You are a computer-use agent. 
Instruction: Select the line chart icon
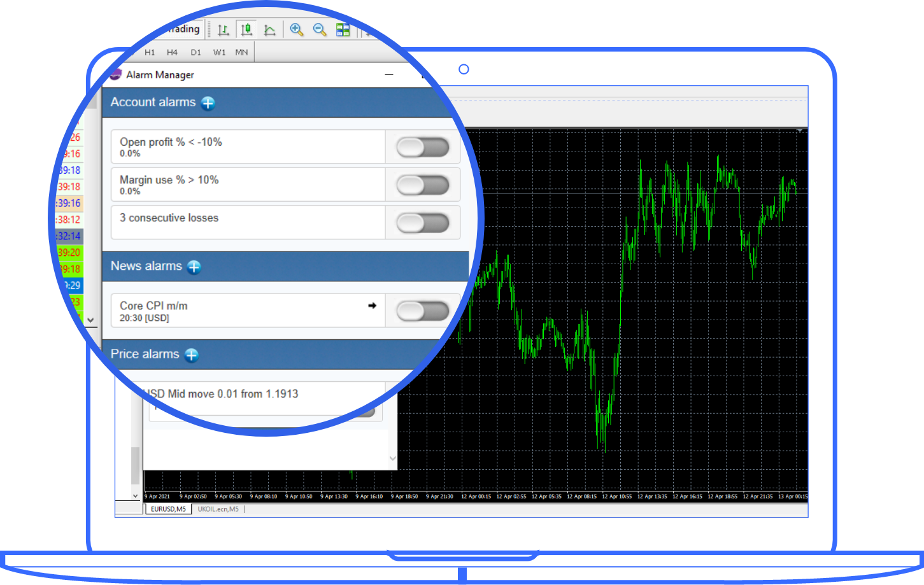click(x=270, y=30)
